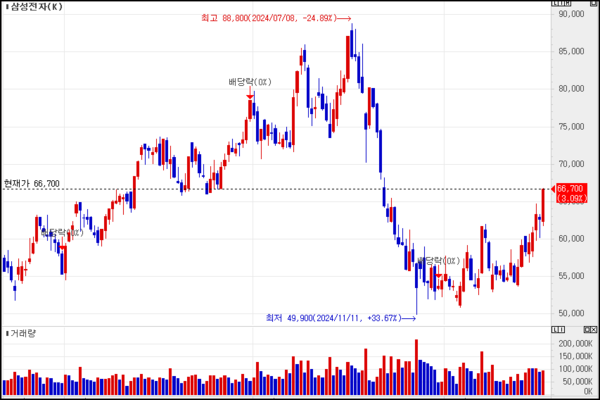The height and width of the screenshot is (400, 600).
Task: Click the tallest volume bar
Action: (416, 368)
